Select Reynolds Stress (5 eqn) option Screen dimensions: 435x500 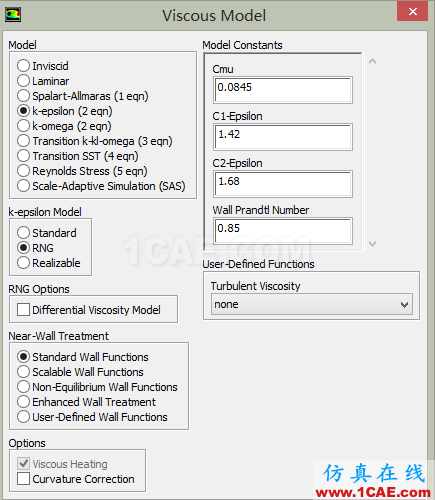23,171
